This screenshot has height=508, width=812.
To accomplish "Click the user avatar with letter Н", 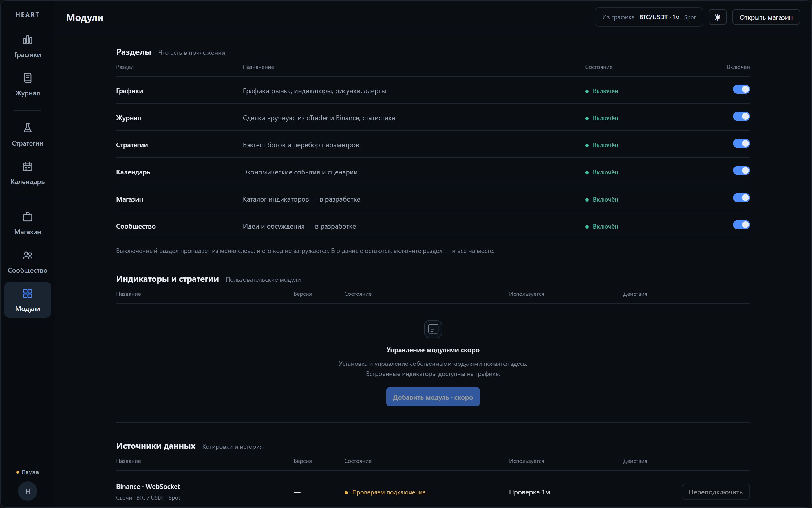I will (x=28, y=491).
